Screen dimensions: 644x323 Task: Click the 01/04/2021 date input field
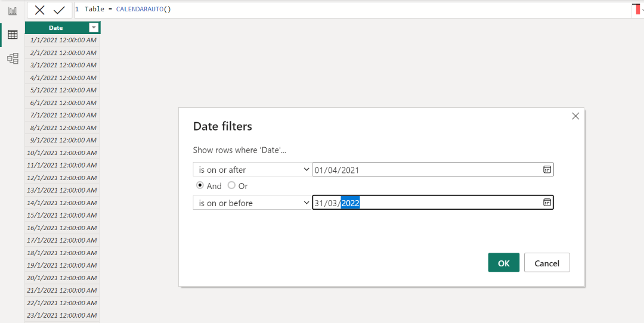[x=433, y=169]
